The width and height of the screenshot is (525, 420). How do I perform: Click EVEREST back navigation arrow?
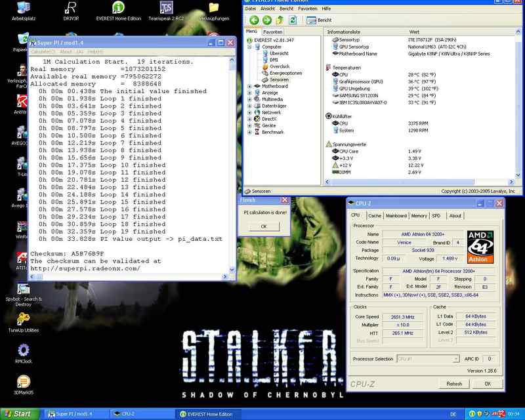tap(254, 20)
